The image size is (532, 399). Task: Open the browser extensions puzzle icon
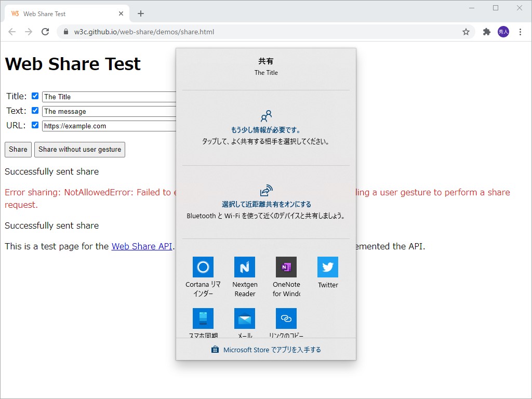point(486,32)
